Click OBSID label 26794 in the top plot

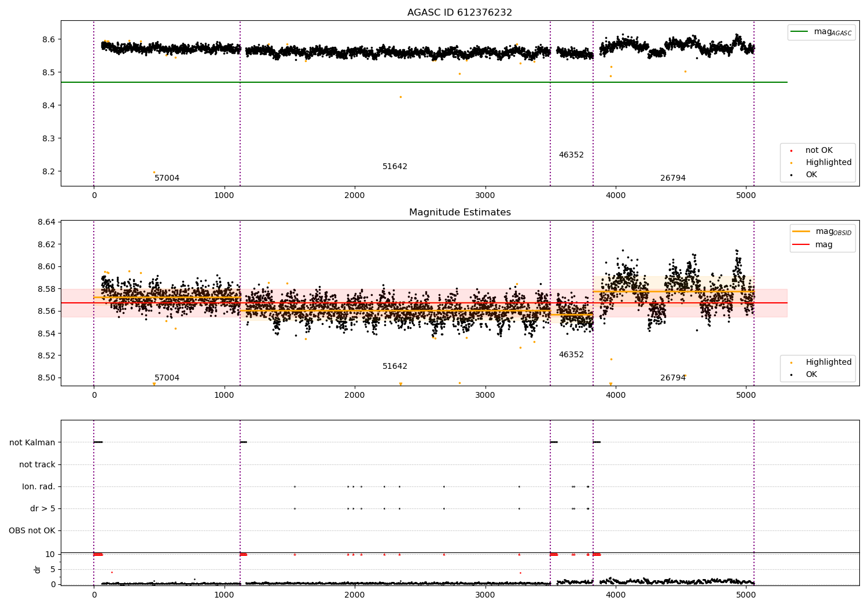click(673, 178)
